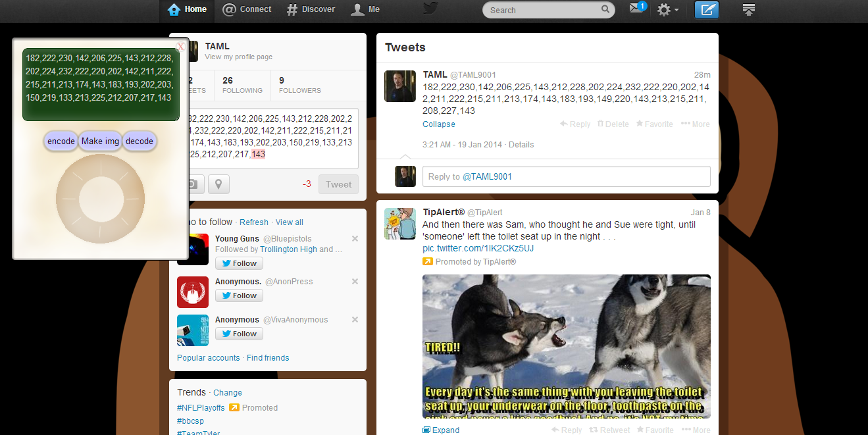Open TipAlert profile name
This screenshot has width=868, height=435.
point(444,212)
